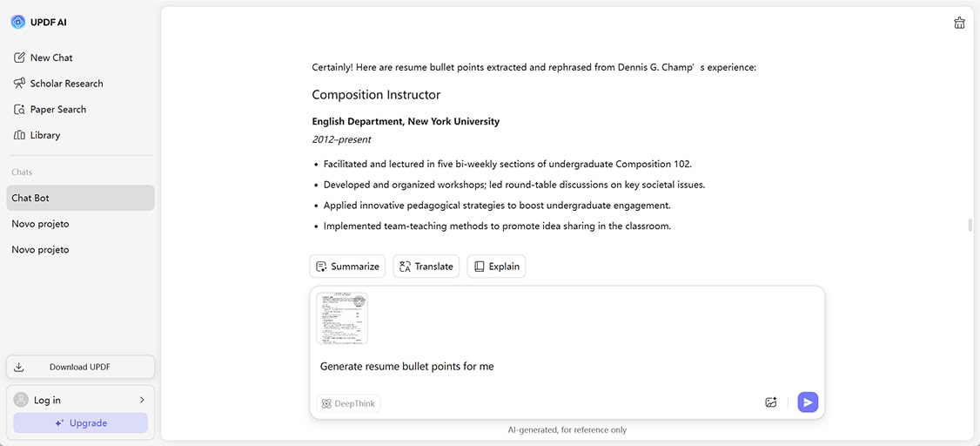Click the chat vertical scrollbar handle
This screenshot has height=446, width=980.
tap(970, 226)
